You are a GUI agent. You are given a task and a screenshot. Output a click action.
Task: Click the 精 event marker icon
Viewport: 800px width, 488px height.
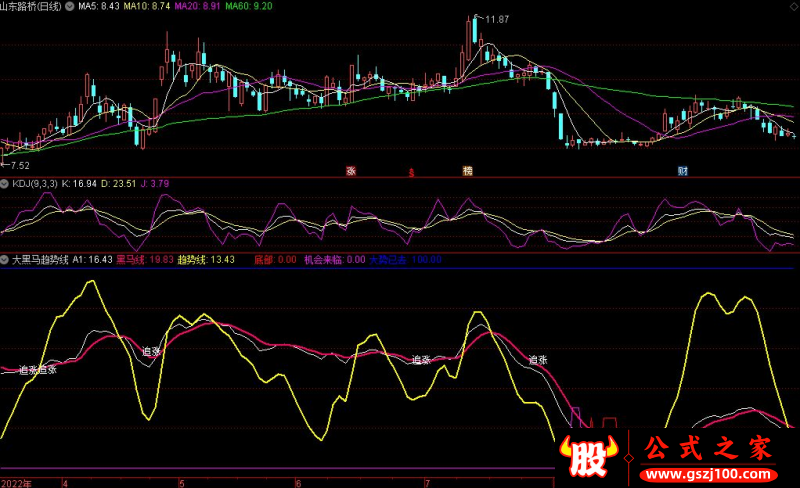click(467, 170)
